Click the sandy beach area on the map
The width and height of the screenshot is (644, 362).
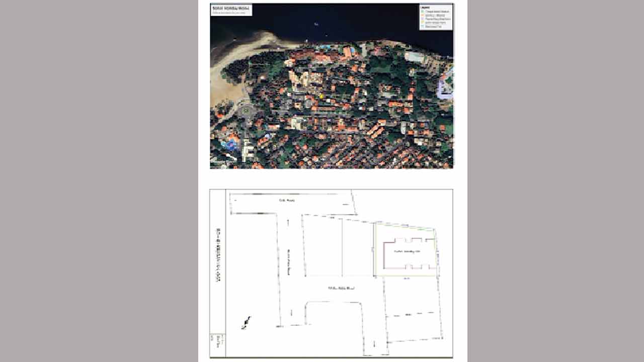click(x=221, y=80)
